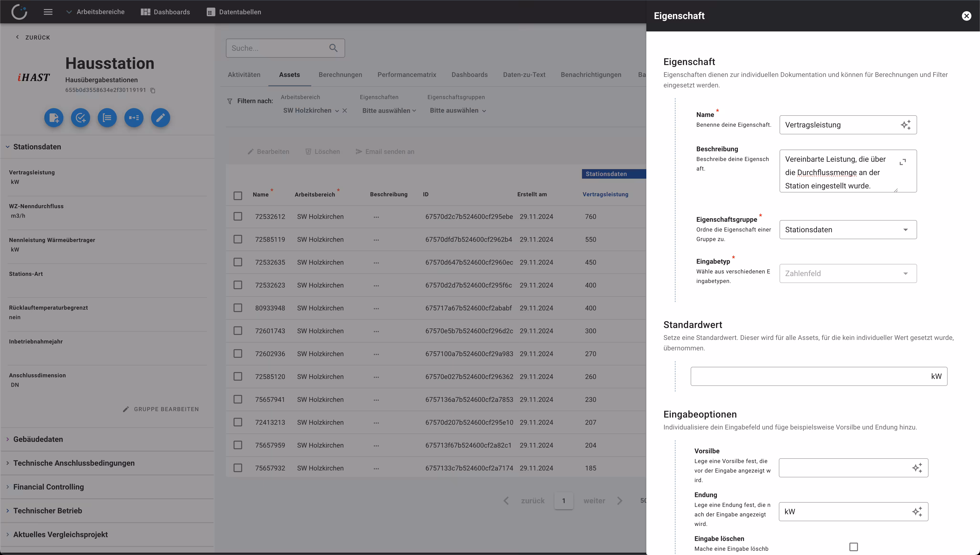Image resolution: width=980 pixels, height=555 pixels.
Task: Switch to the Aktivitäten tab
Action: tap(244, 75)
